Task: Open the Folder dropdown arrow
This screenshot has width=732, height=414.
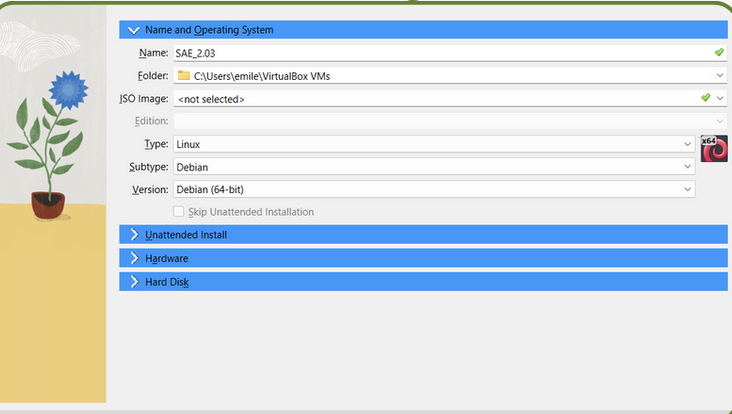Action: pyautogui.click(x=719, y=75)
